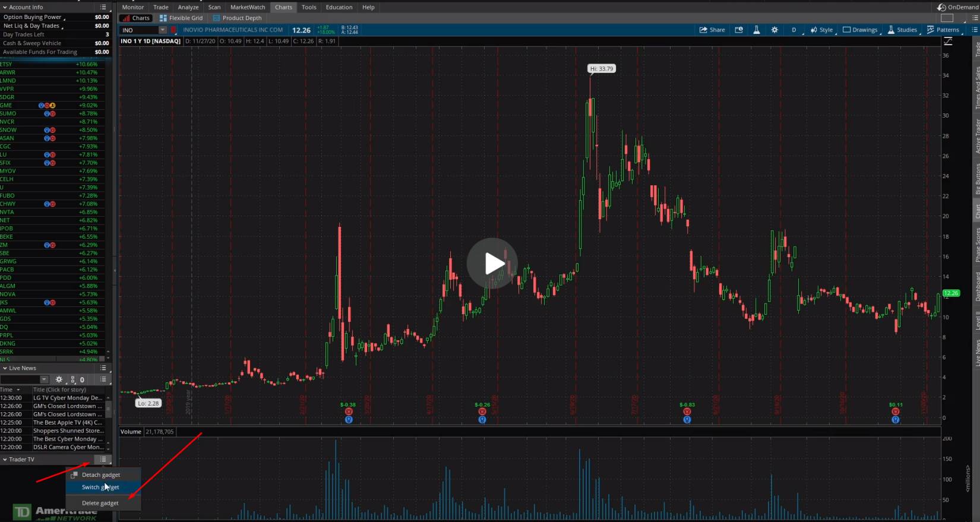Image resolution: width=980 pixels, height=522 pixels.
Task: Click the flask Edit Studies icon
Action: 757,30
